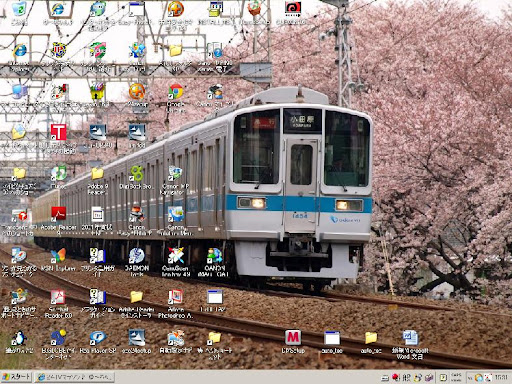Click the taskbar clock showing 15:31
Image resolution: width=512 pixels, height=384 pixels.
[x=501, y=377]
